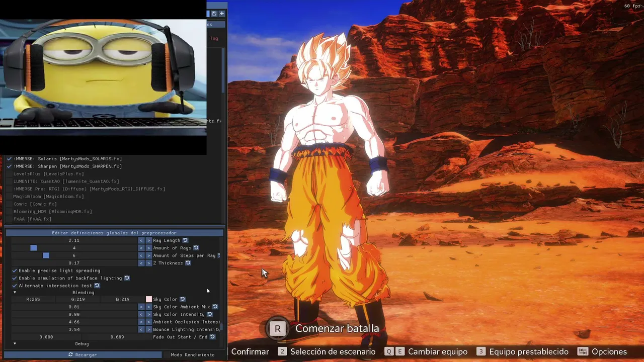Enable the Comic effect

click(9, 204)
